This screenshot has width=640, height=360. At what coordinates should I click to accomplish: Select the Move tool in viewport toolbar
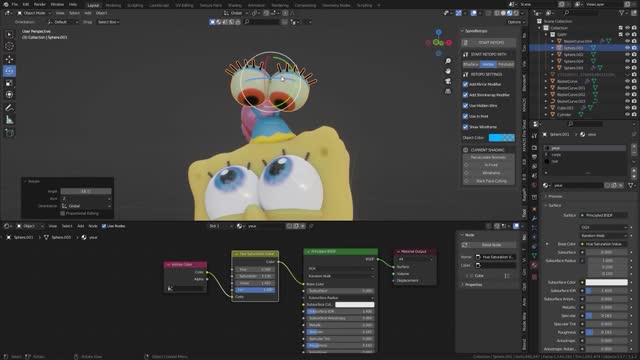[x=9, y=59]
